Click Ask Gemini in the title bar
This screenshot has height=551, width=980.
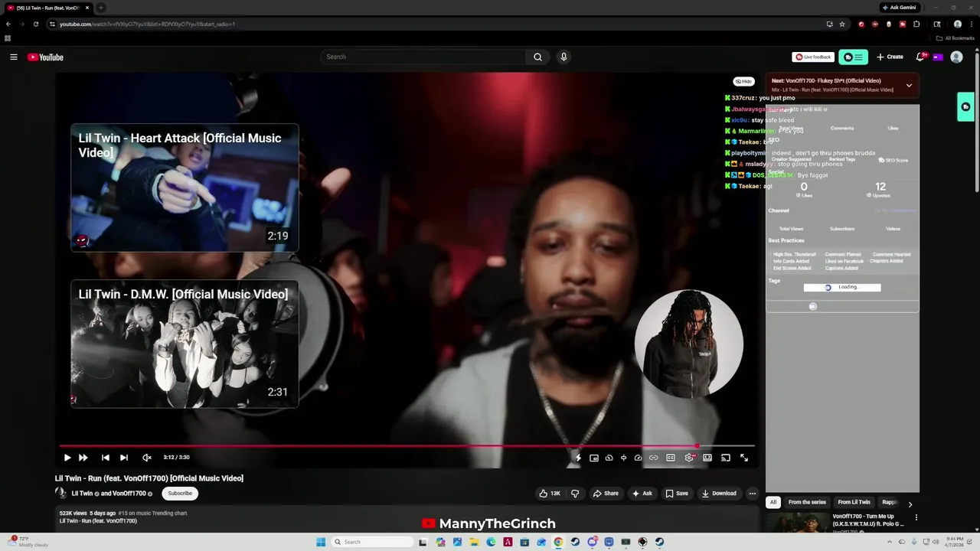(x=899, y=8)
